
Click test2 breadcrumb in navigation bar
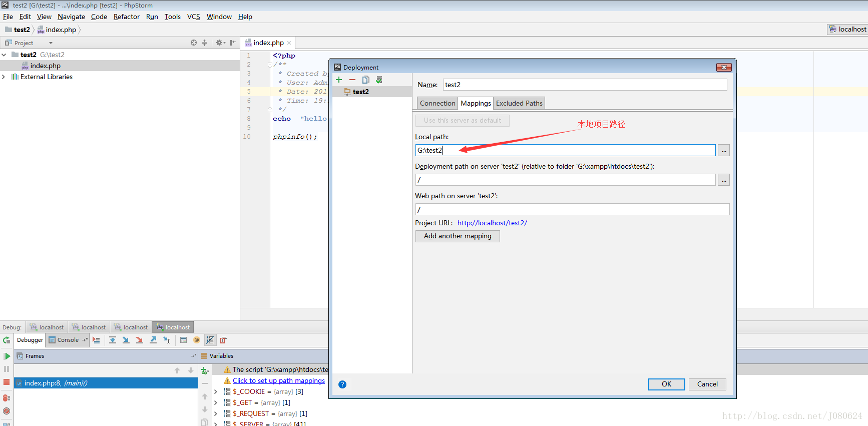[x=18, y=30]
